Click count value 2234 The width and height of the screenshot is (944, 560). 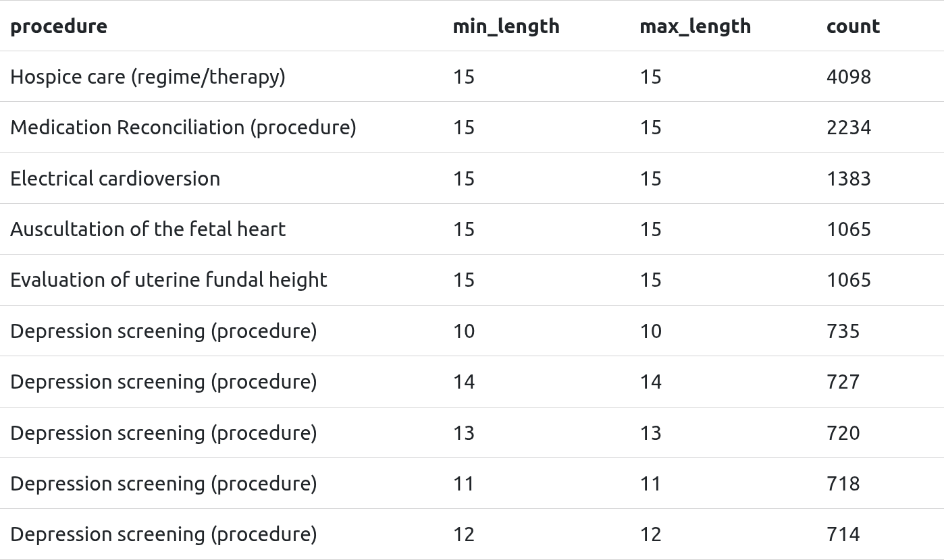tap(849, 128)
